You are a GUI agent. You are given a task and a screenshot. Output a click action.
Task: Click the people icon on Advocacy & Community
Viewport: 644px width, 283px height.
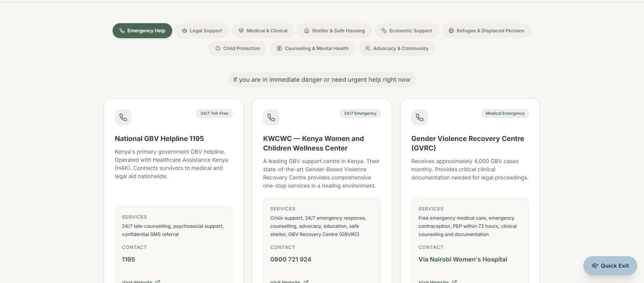click(x=368, y=48)
